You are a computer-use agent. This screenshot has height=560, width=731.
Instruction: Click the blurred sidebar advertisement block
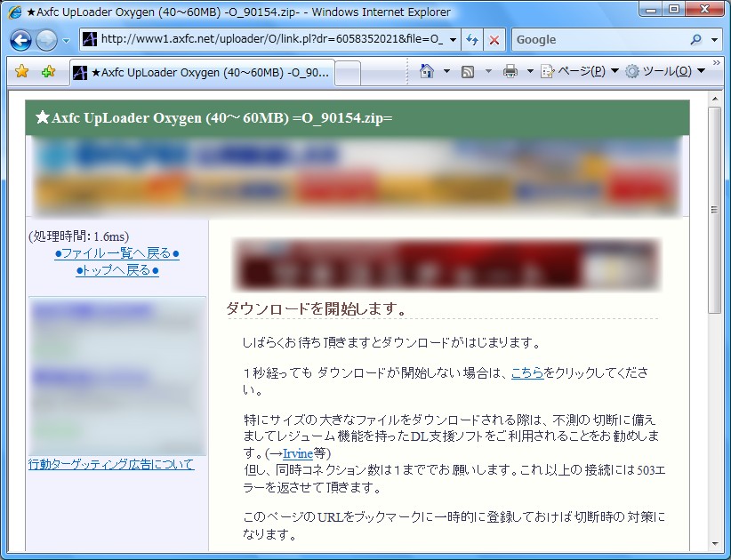(x=117, y=376)
